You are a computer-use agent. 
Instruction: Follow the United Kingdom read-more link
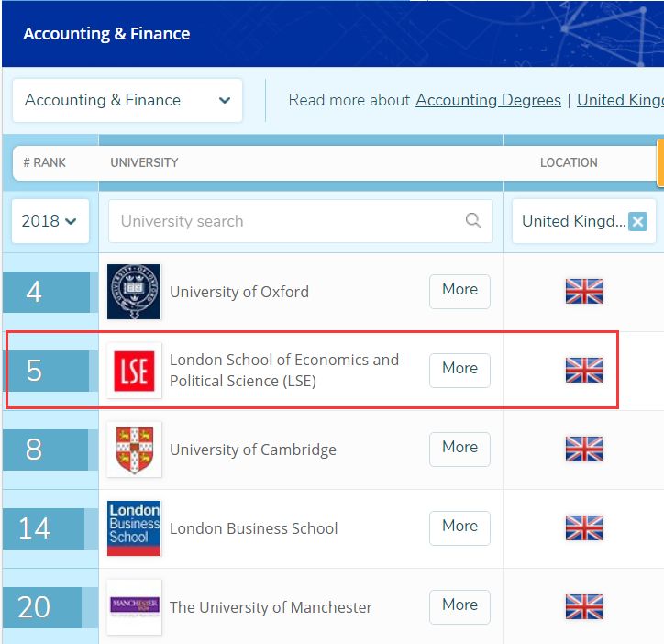click(620, 100)
